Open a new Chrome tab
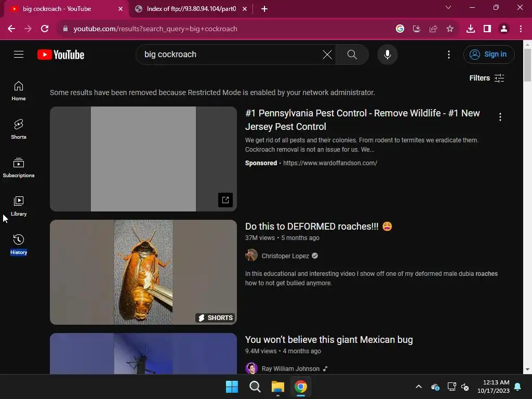The height and width of the screenshot is (399, 532). pos(264,9)
